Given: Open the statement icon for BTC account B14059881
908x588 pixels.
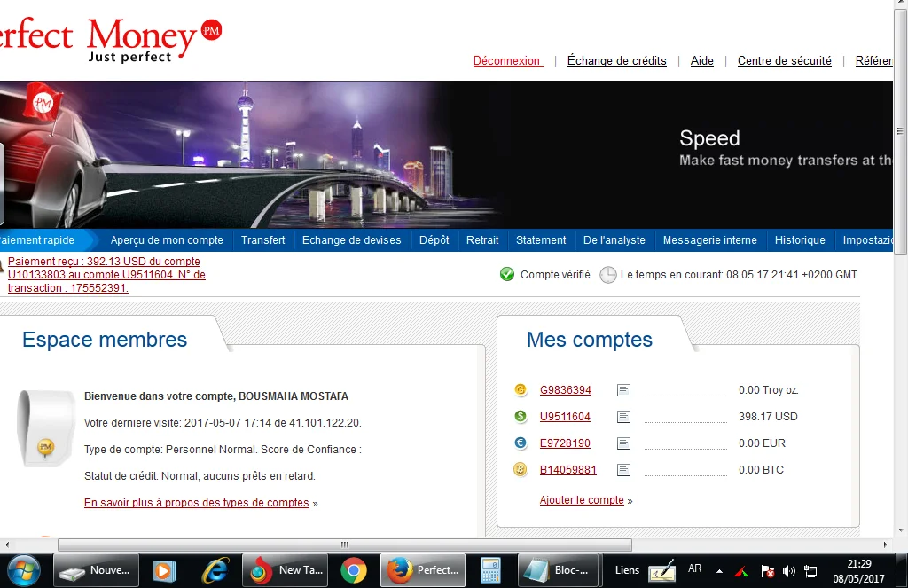Looking at the screenshot, I should pos(624,470).
